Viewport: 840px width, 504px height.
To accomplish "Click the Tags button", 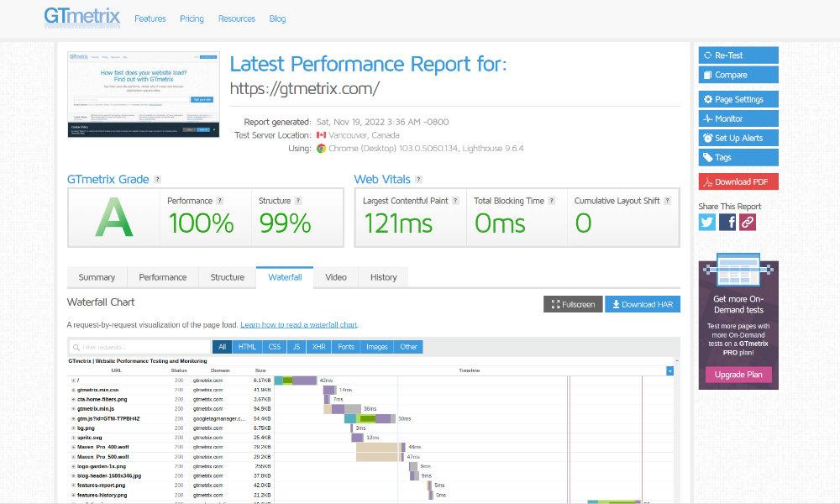I will click(x=738, y=157).
